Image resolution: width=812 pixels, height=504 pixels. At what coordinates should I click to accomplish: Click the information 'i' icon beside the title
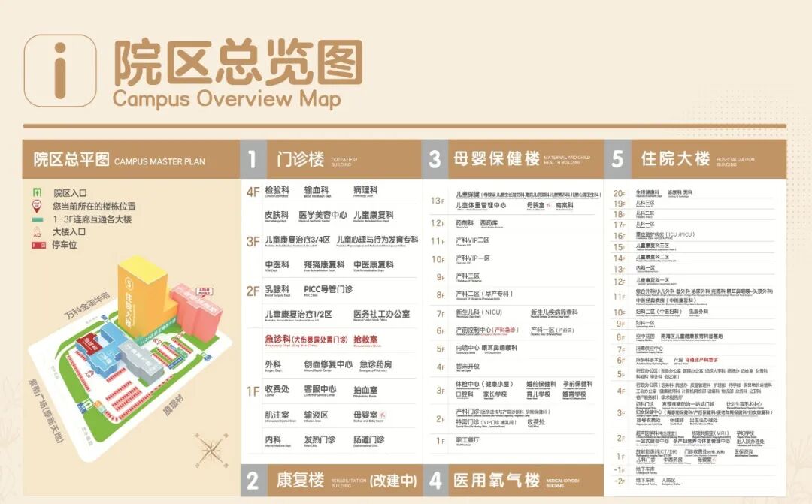click(x=60, y=71)
